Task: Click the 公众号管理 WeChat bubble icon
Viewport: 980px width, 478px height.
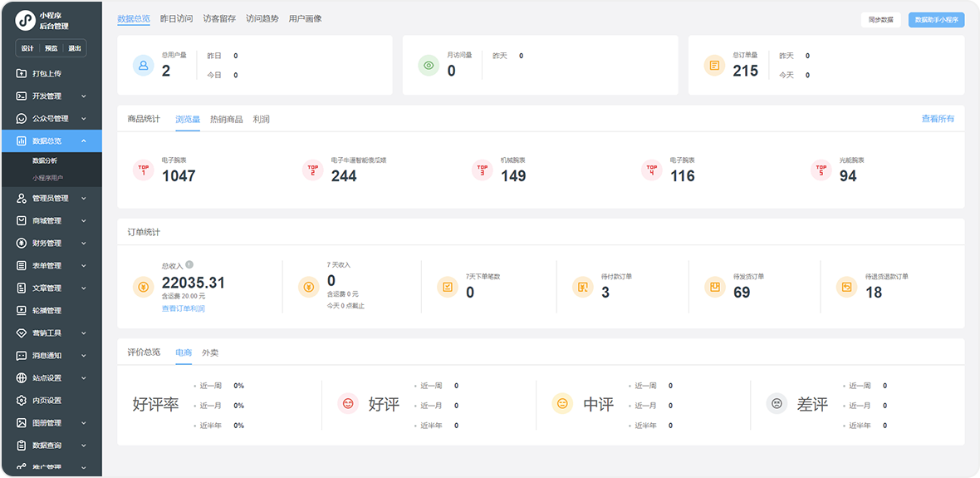Action: tap(22, 118)
